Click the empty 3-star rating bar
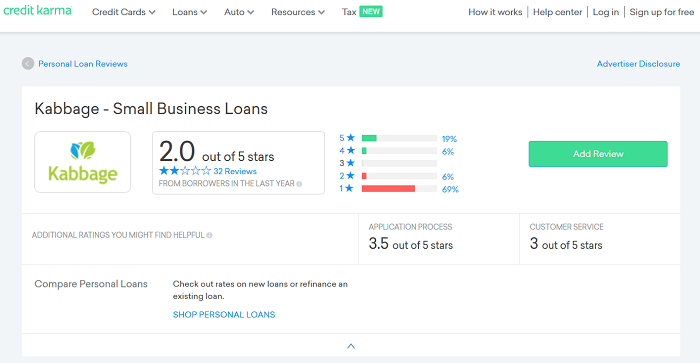The image size is (700, 363). coord(399,163)
